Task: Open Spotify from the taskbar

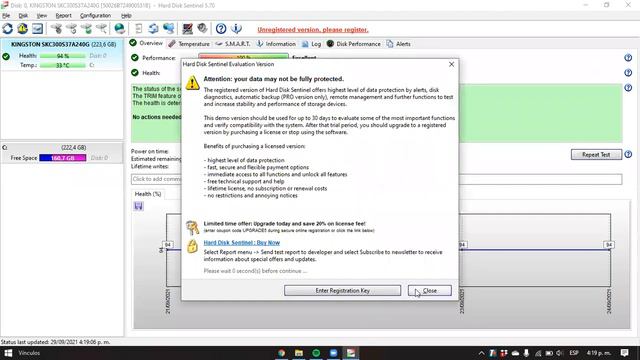Action: [x=316, y=353]
